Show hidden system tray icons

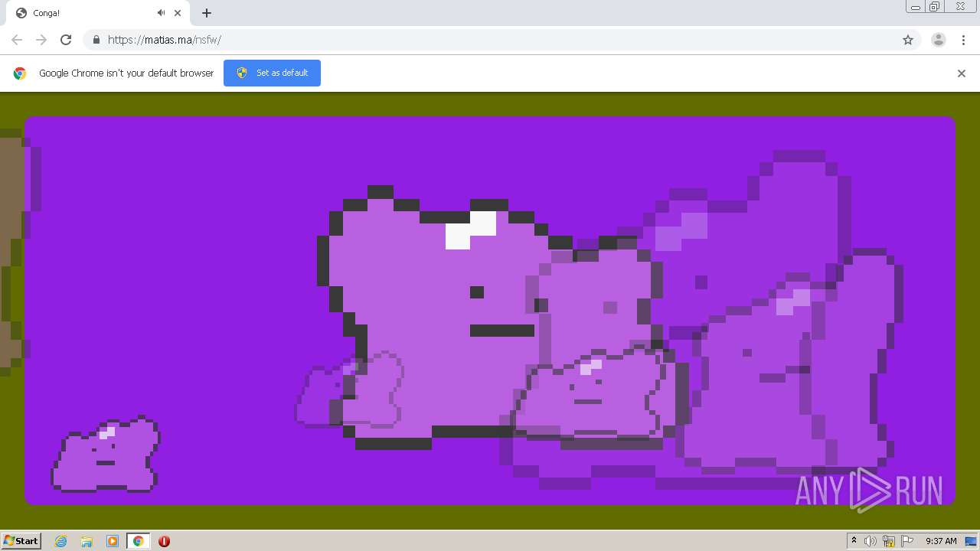point(854,541)
